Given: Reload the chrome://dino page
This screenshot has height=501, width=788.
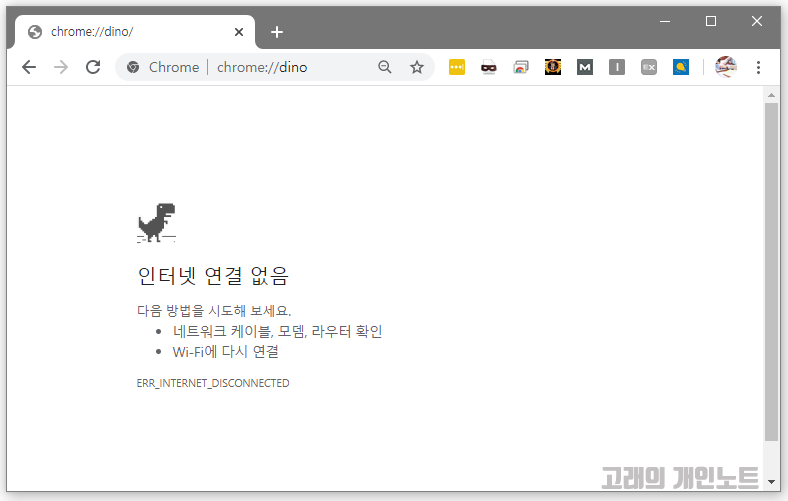Looking at the screenshot, I should (93, 67).
